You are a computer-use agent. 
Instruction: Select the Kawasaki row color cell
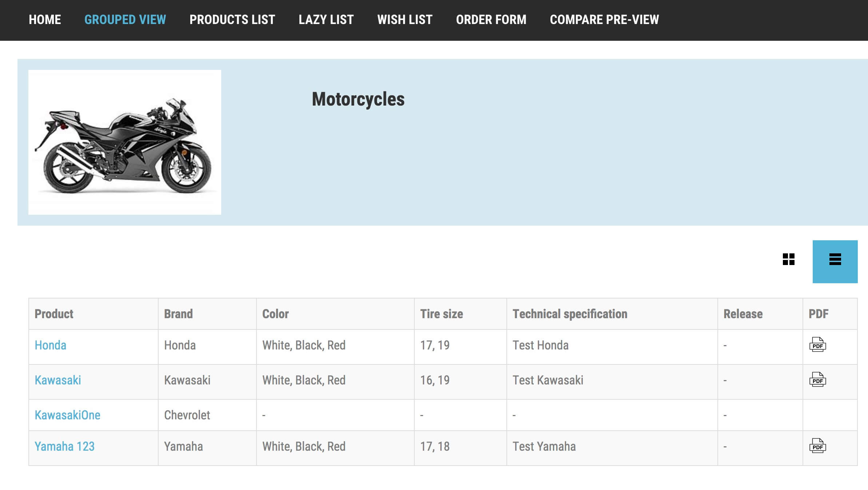click(x=335, y=382)
